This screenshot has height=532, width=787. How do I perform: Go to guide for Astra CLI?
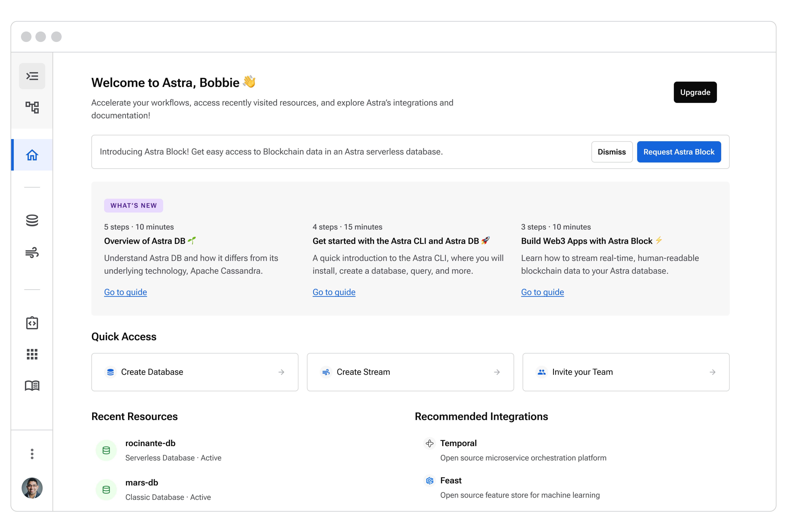(x=334, y=292)
